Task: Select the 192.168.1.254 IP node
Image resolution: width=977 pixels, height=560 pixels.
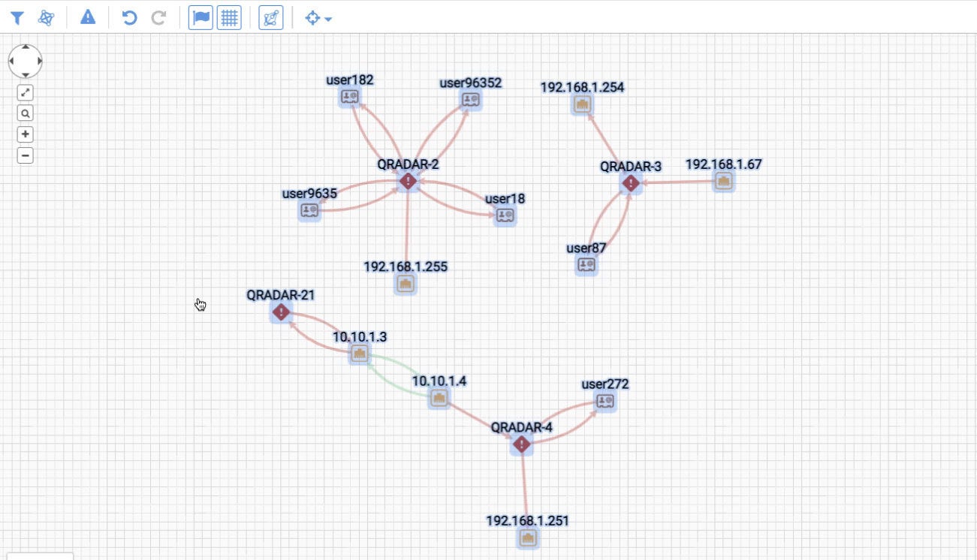Action: pyautogui.click(x=582, y=104)
